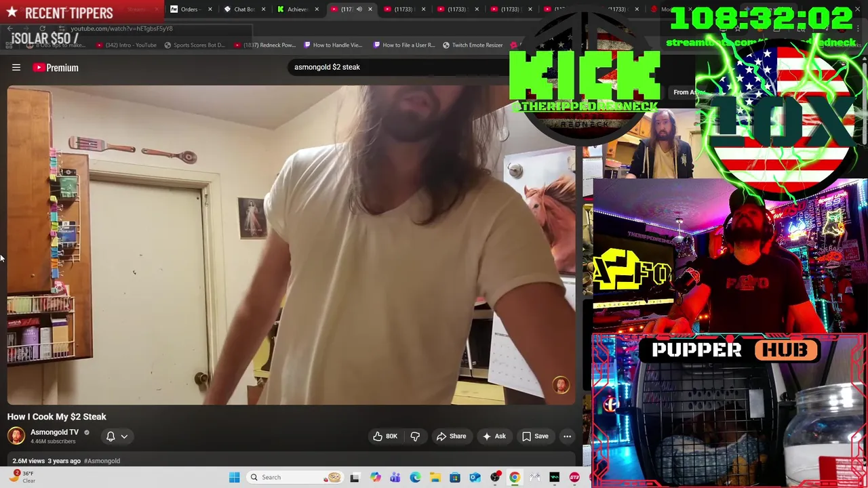Click the 4.46M subscribers text
Screen dimensions: 868x488
coord(53,441)
